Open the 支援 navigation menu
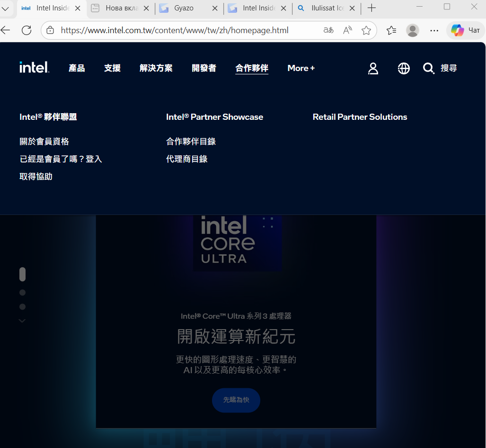 point(112,68)
